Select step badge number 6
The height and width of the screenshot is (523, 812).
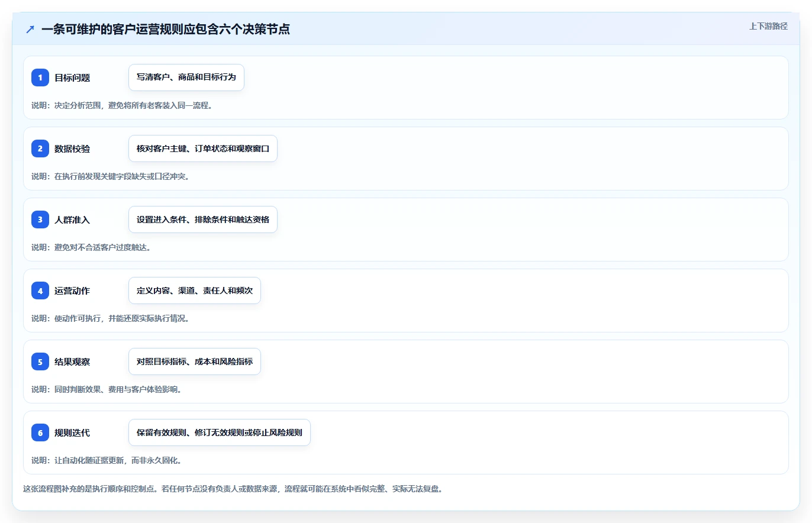click(x=40, y=432)
